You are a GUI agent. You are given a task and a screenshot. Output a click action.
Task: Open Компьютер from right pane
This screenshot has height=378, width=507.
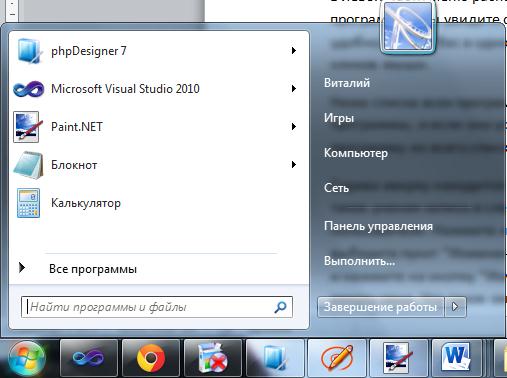[x=356, y=153]
